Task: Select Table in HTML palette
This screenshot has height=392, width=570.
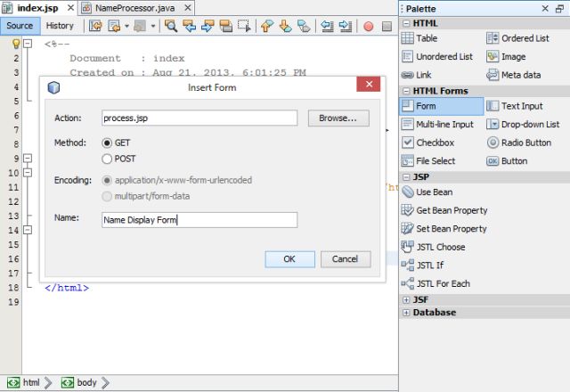Action: coord(419,38)
